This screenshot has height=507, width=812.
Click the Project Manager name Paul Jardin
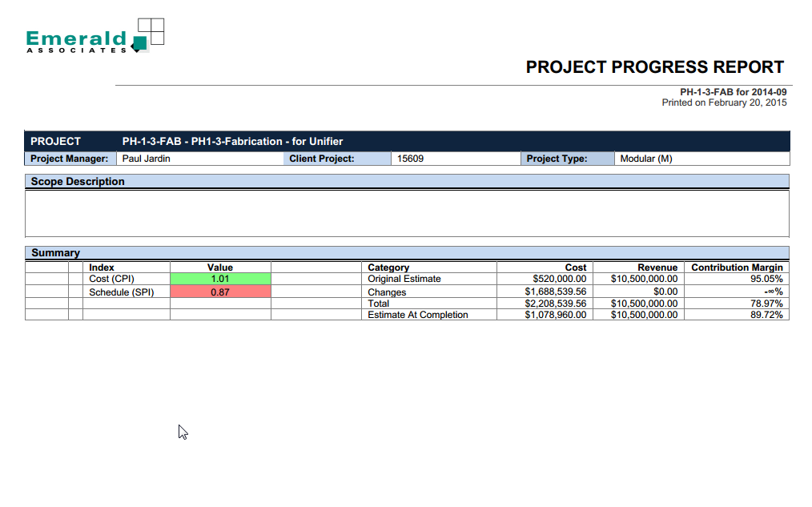point(147,159)
